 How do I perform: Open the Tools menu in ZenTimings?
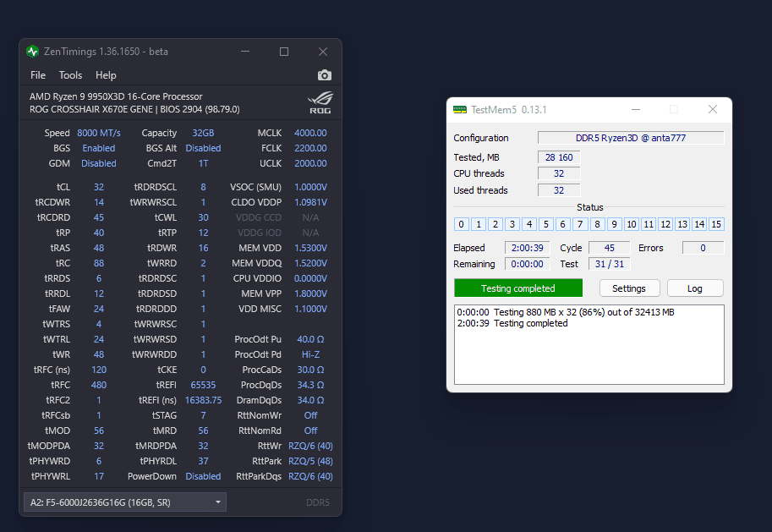point(70,75)
